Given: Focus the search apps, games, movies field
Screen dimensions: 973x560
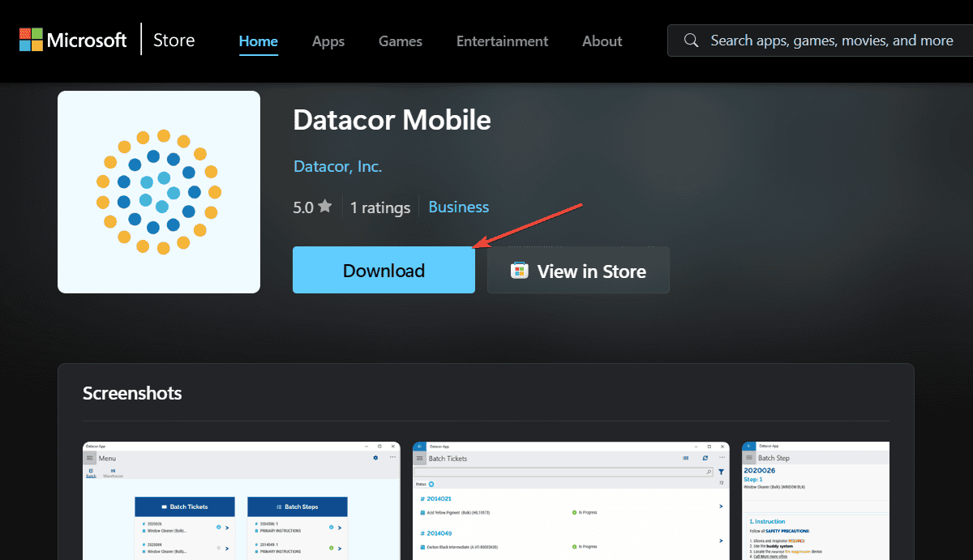Looking at the screenshot, I should point(820,41).
